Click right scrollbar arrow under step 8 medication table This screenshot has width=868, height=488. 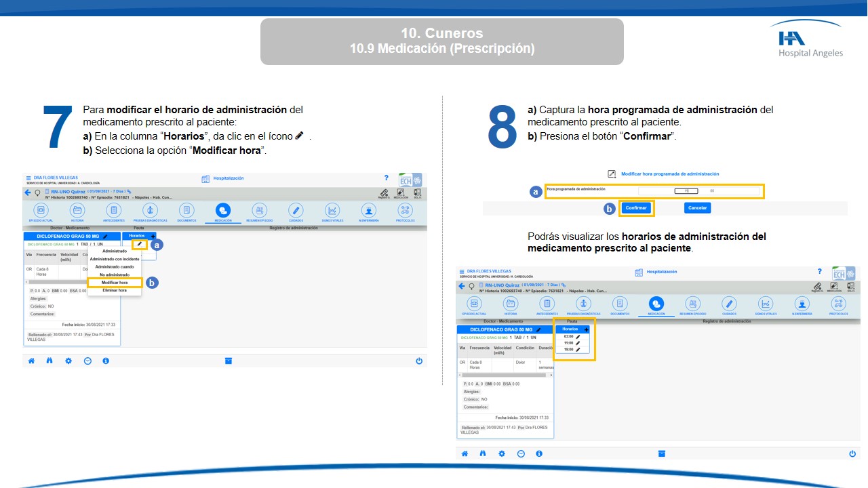point(551,375)
